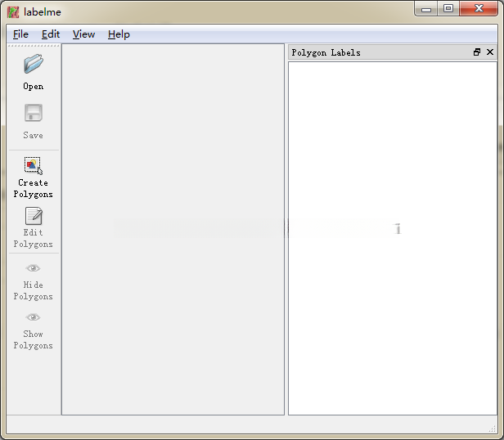Click the Hide Polygons eye icon
504x440 pixels.
[x=33, y=268]
